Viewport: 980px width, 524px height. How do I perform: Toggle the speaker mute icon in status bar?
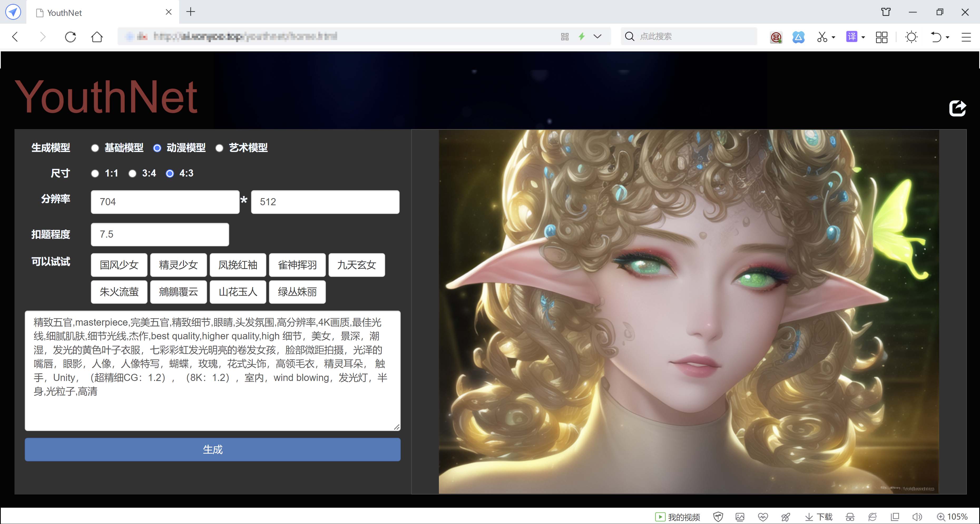(917, 517)
